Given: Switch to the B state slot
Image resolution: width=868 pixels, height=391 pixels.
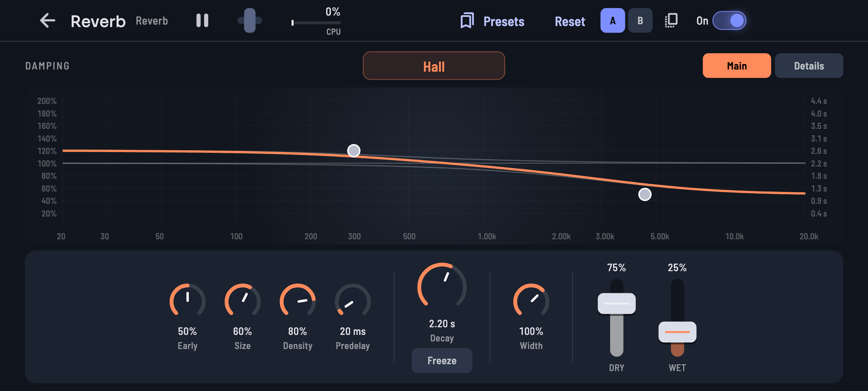Looking at the screenshot, I should [x=640, y=21].
